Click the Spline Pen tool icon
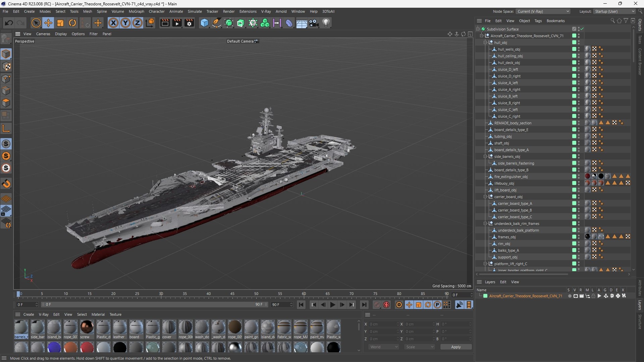The image size is (644, 362). [217, 23]
